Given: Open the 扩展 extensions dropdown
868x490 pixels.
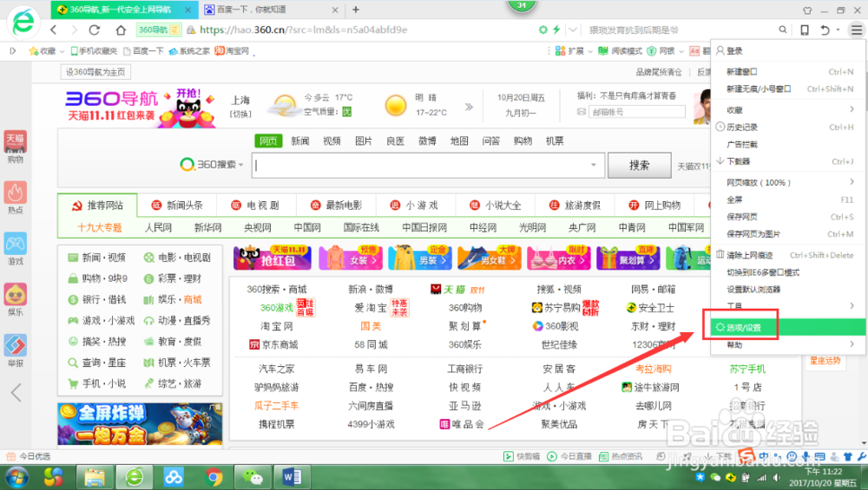Looking at the screenshot, I should (x=590, y=51).
